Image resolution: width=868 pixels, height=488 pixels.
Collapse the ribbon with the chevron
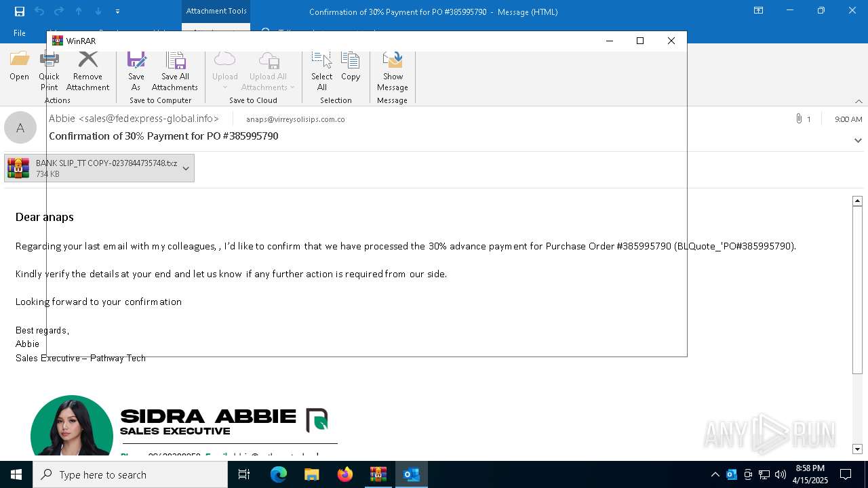[x=859, y=101]
